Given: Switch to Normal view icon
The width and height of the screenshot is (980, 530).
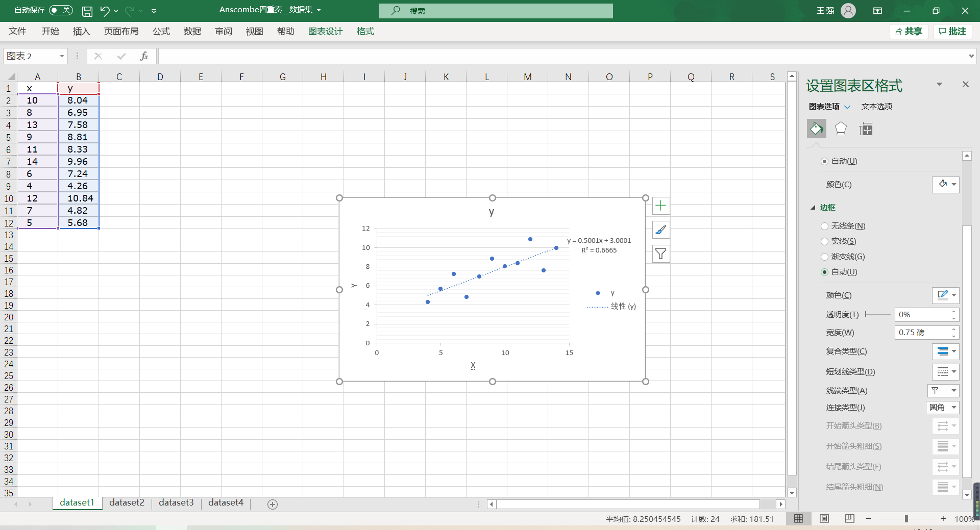Looking at the screenshot, I should click(798, 519).
